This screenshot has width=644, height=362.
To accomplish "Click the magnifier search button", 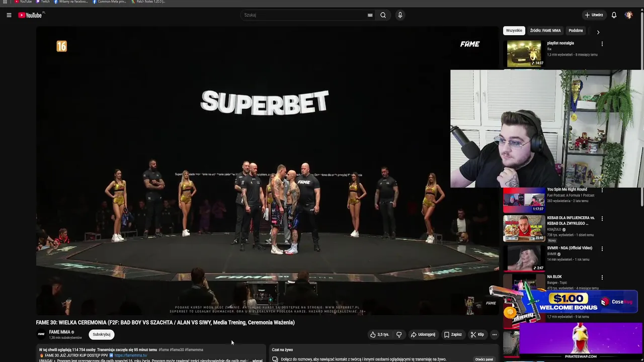I will pyautogui.click(x=383, y=15).
